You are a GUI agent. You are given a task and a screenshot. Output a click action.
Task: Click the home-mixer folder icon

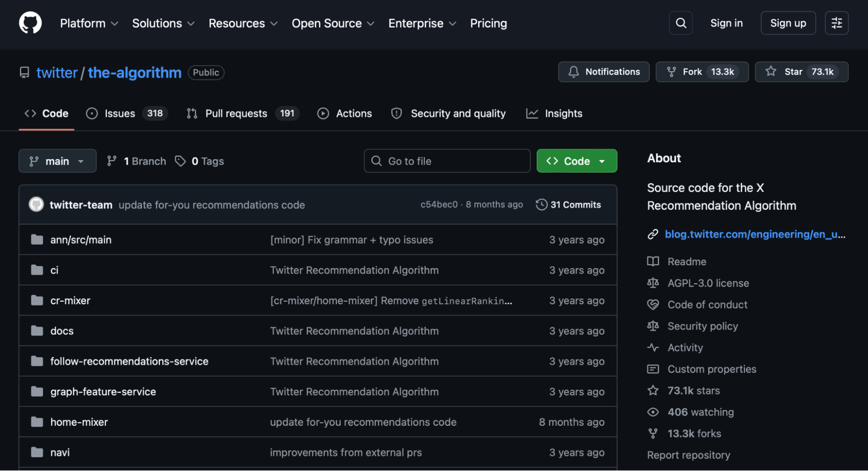tap(37, 422)
